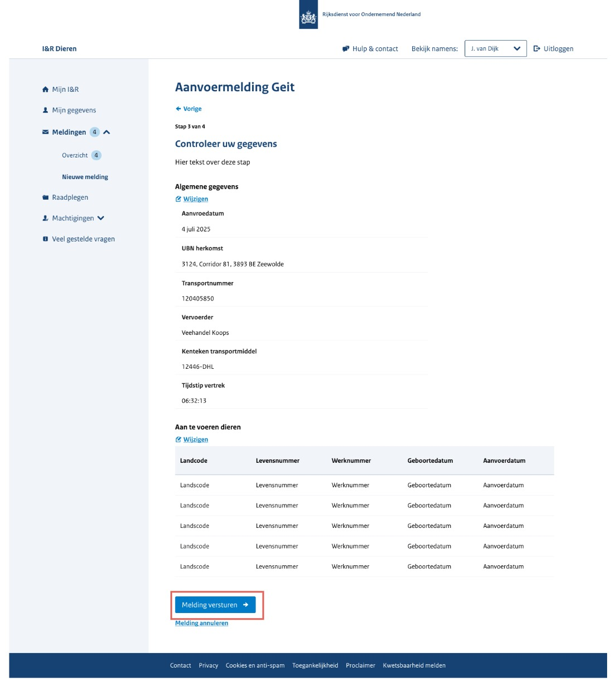The width and height of the screenshot is (616, 687).
Task: Click the Levensnummer column header
Action: [x=278, y=461]
